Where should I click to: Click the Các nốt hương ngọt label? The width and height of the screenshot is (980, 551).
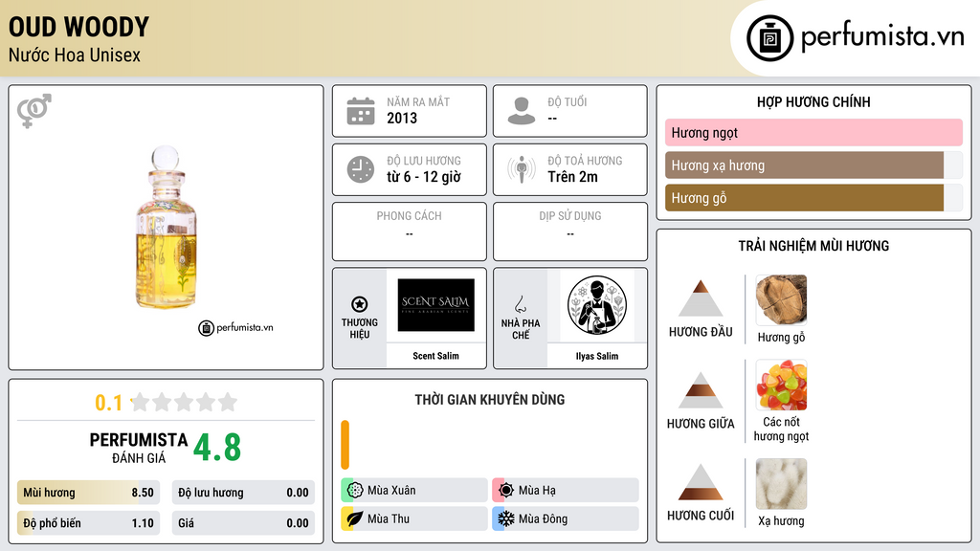pyautogui.click(x=781, y=429)
